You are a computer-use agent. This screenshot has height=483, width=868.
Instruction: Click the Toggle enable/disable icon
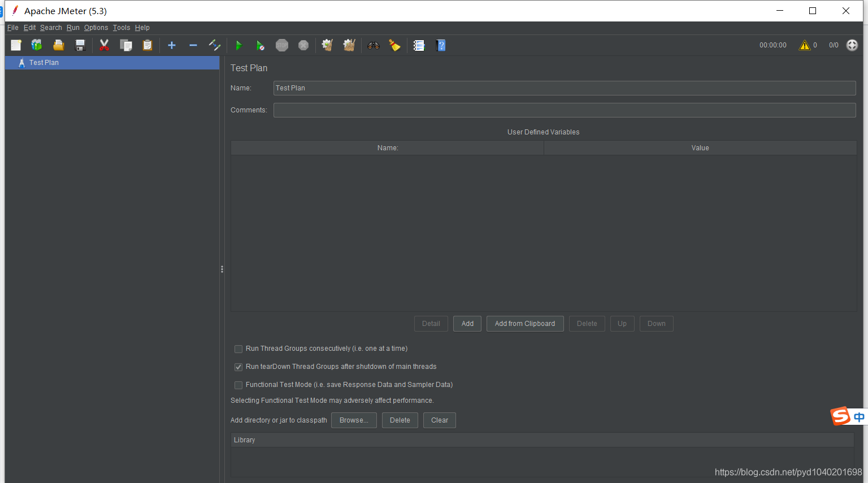(215, 45)
